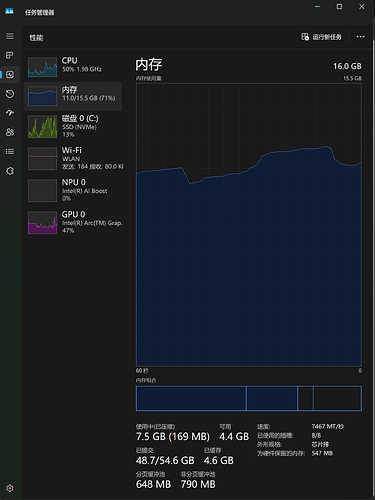This screenshot has height=500, width=375.
Task: Click the 60 秒 graph time label
Action: point(142,371)
